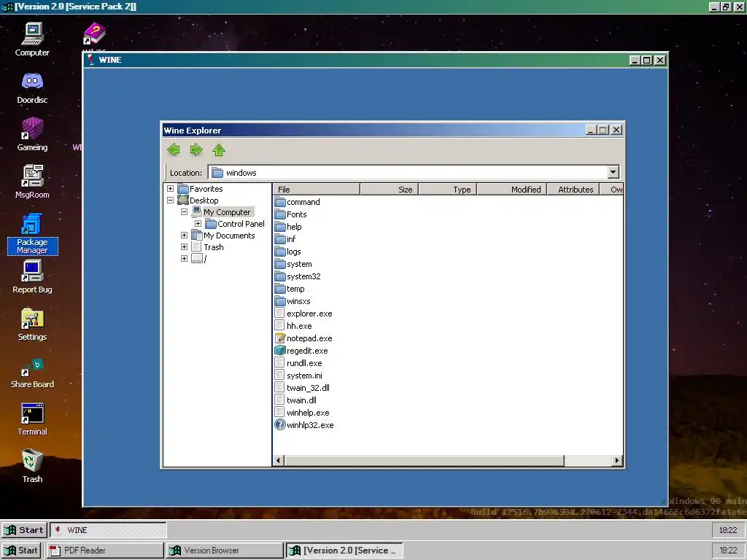Collapse the Desktop tree node
Image resolution: width=747 pixels, height=560 pixels.
pyautogui.click(x=170, y=201)
